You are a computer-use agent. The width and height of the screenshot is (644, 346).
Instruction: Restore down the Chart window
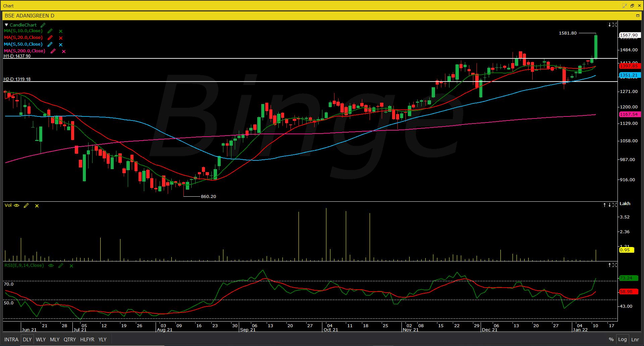(x=632, y=6)
